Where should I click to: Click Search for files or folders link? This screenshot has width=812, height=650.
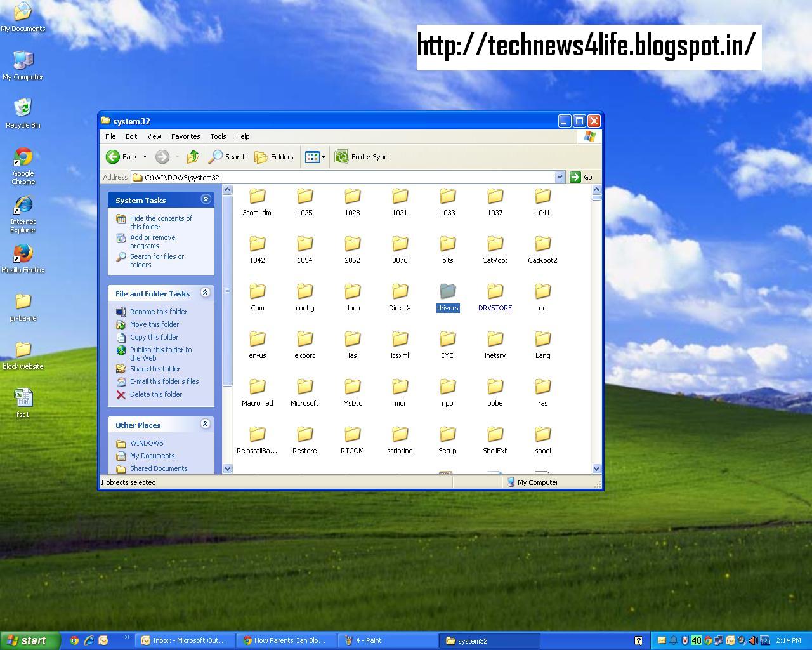click(x=157, y=260)
